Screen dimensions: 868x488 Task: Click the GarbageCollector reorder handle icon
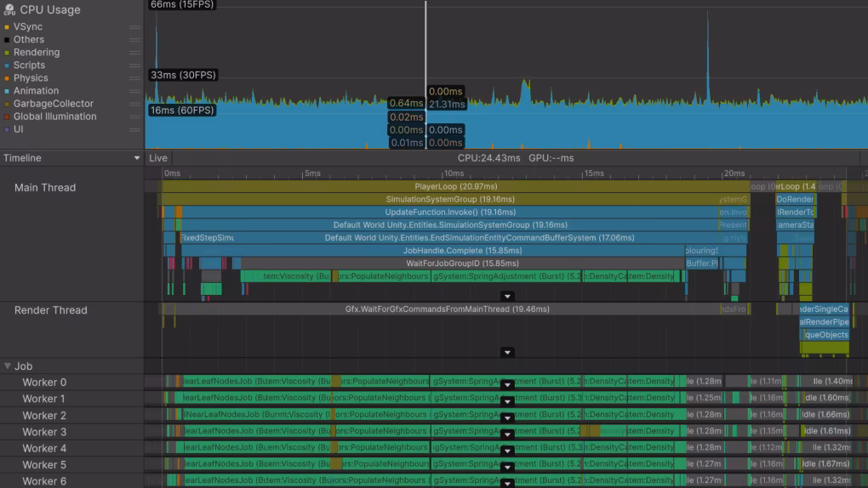tap(134, 104)
